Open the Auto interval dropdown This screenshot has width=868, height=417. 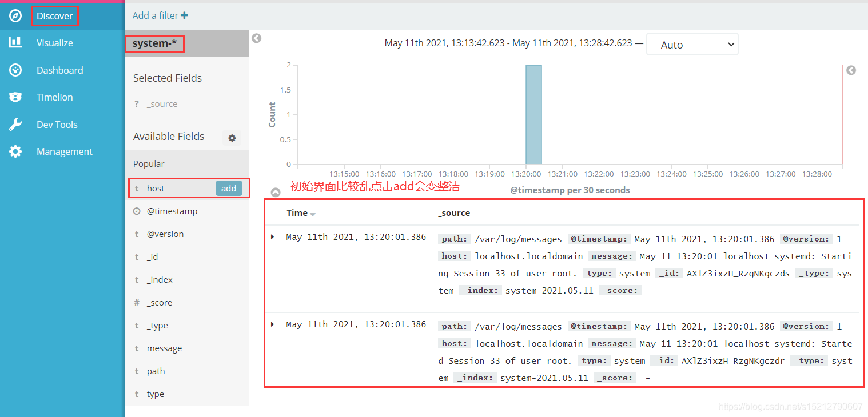coord(692,45)
